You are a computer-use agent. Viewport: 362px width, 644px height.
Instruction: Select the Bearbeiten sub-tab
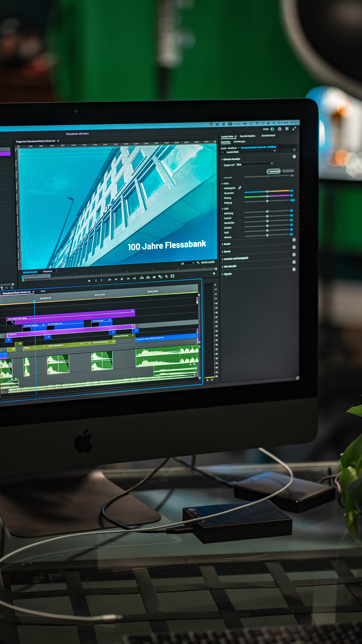[x=226, y=142]
